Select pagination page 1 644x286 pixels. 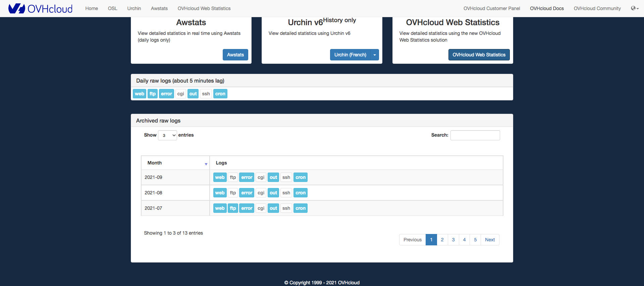[431, 240]
